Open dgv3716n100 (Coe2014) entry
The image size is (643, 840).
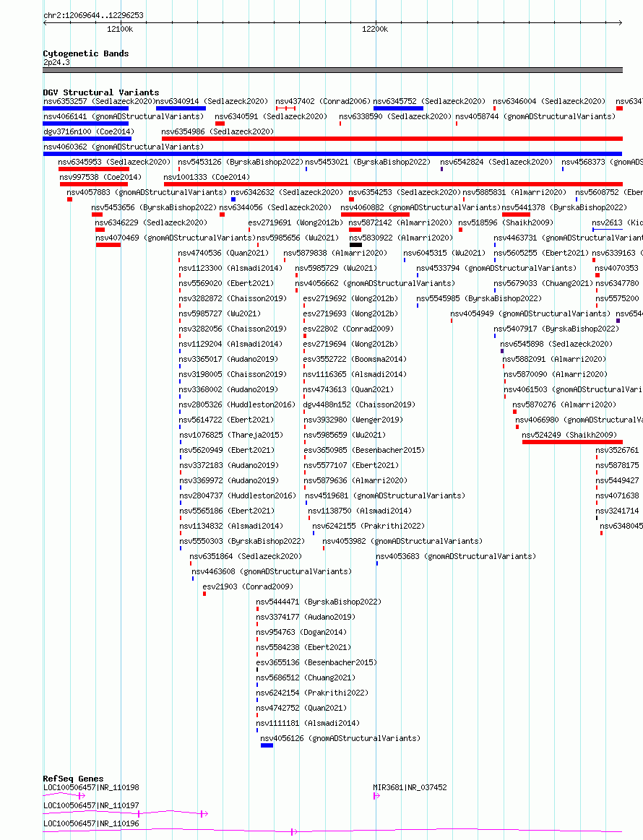[89, 131]
